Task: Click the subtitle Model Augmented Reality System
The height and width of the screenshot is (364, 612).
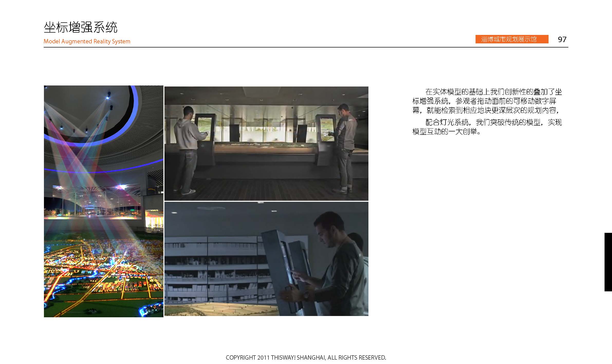Action: click(87, 41)
